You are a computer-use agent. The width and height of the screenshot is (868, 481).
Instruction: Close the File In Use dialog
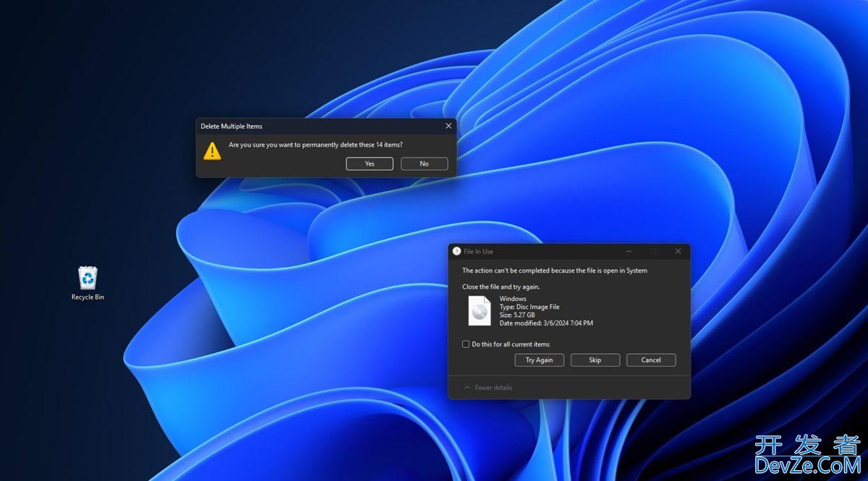[677, 251]
